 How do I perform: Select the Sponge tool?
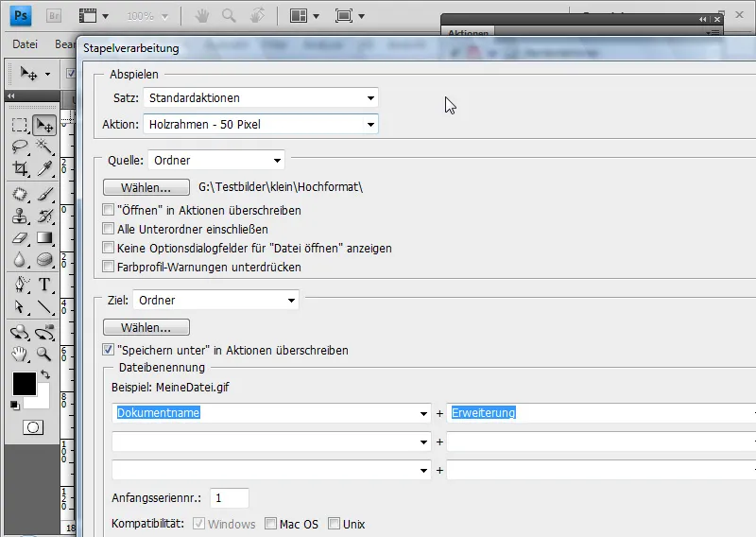(44, 260)
